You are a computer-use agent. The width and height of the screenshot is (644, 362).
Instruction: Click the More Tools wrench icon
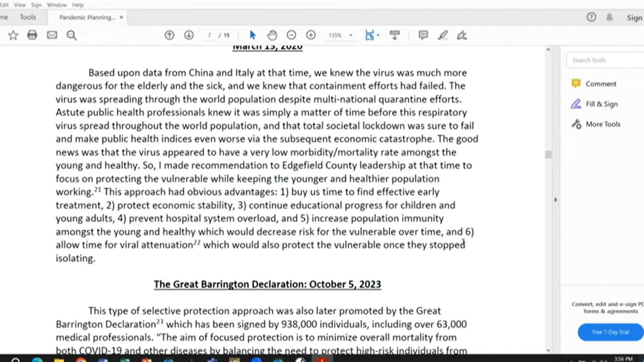click(x=576, y=124)
